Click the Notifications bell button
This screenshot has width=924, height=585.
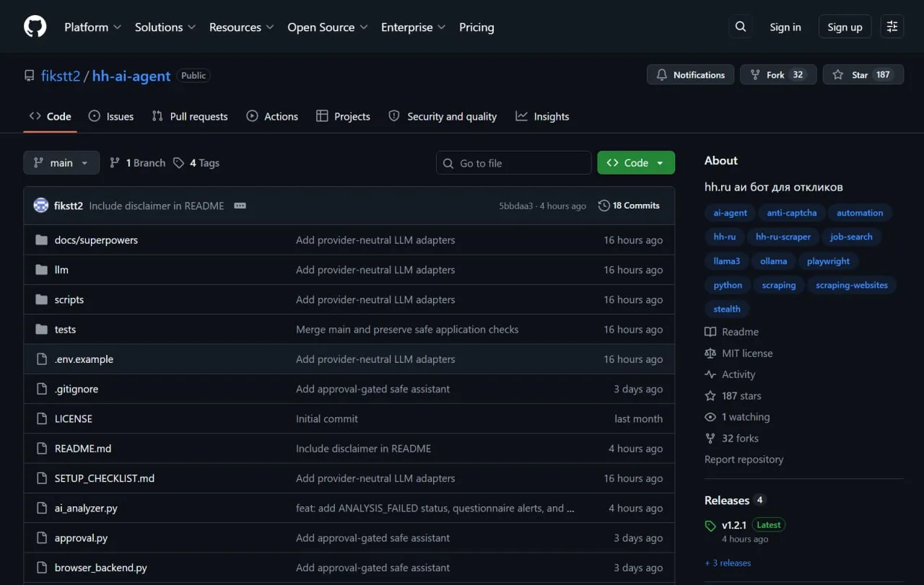691,75
